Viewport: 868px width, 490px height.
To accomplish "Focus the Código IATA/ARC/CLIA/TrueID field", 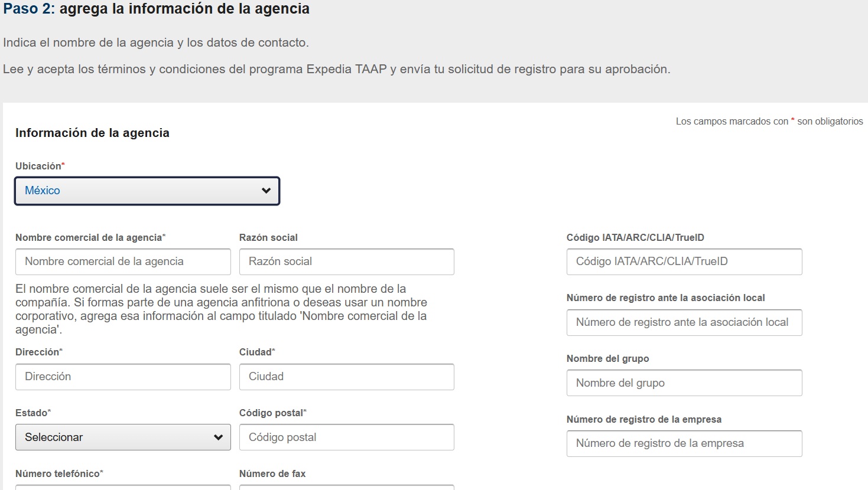I will (684, 262).
